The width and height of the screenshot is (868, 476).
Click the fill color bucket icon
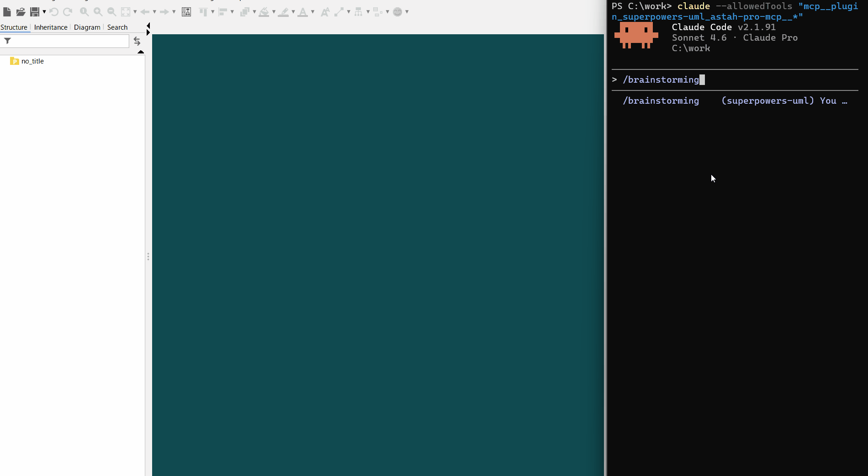click(x=264, y=12)
